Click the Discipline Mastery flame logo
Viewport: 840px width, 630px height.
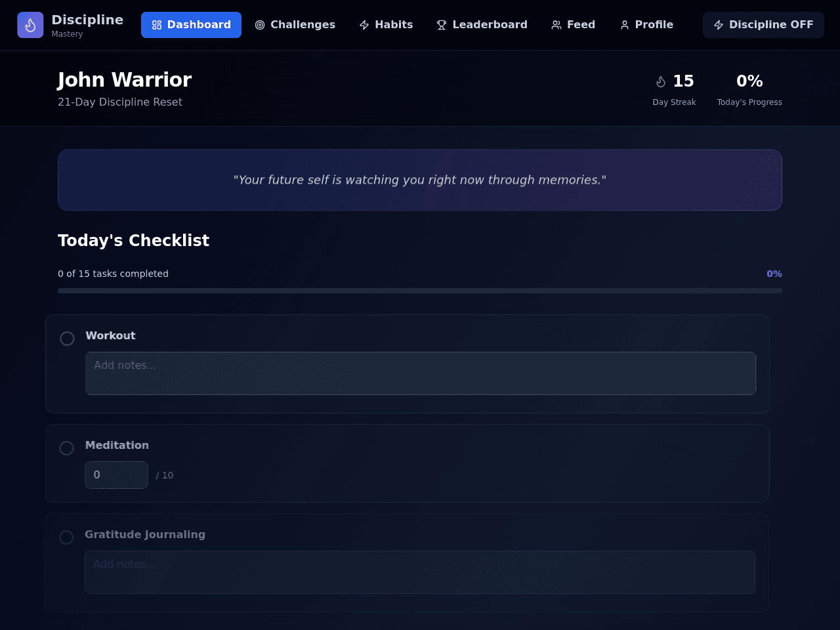(30, 25)
